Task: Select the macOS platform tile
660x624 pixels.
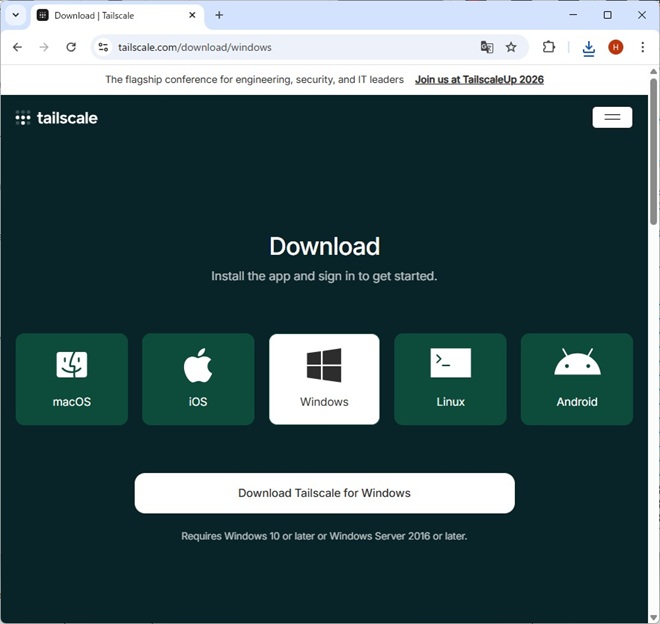Action: point(72,379)
